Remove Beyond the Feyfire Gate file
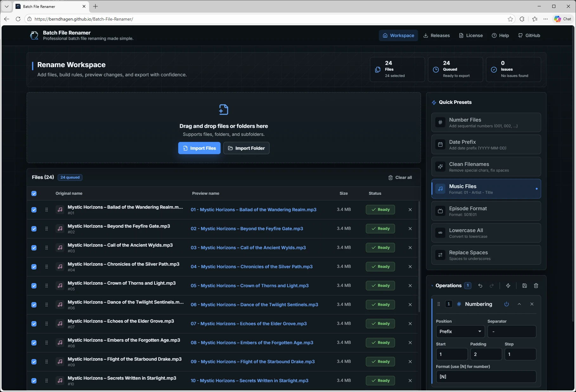This screenshot has height=392, width=576. point(410,229)
